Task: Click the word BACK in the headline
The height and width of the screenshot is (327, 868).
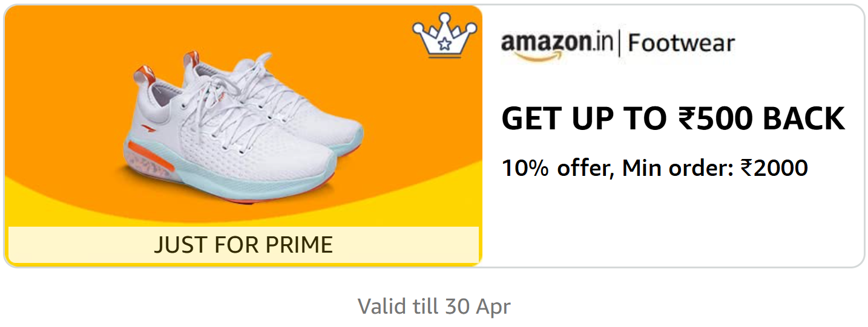Action: [804, 118]
